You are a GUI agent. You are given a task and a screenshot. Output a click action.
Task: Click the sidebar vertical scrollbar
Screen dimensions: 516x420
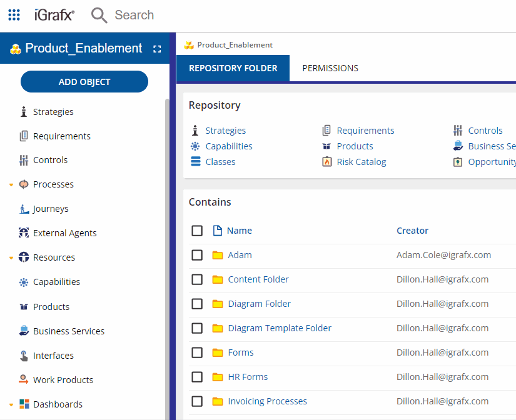tap(166, 250)
